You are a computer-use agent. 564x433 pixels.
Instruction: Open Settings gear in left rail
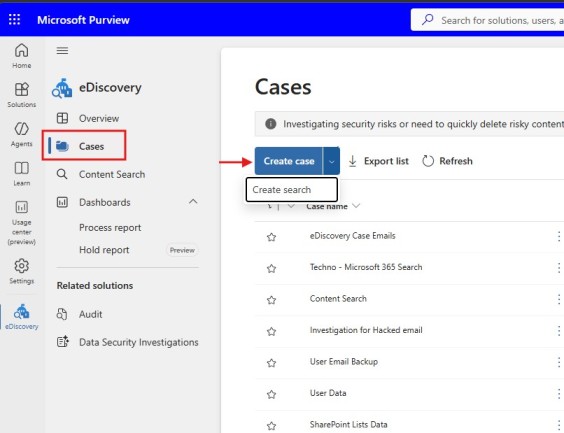click(x=22, y=271)
